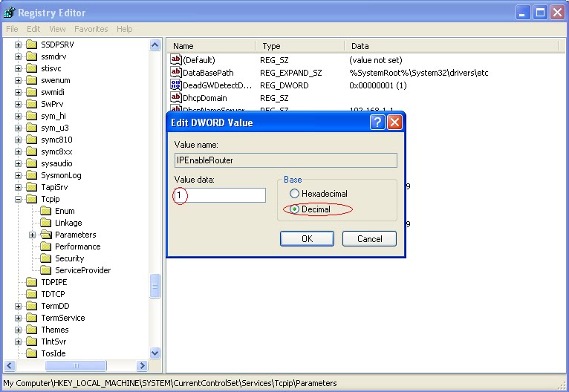Click the ServiceProvider folder icon
This screenshot has width=569, height=392.
[46, 270]
